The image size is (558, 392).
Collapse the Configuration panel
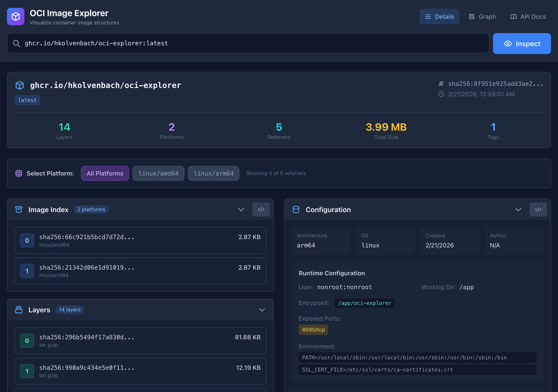pyautogui.click(x=518, y=209)
